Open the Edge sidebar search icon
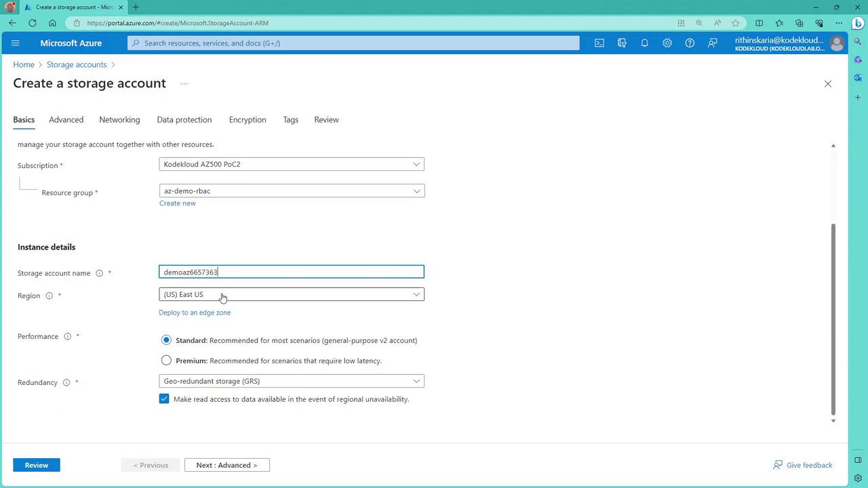Screen dimensions: 868x488 pyautogui.click(x=858, y=42)
